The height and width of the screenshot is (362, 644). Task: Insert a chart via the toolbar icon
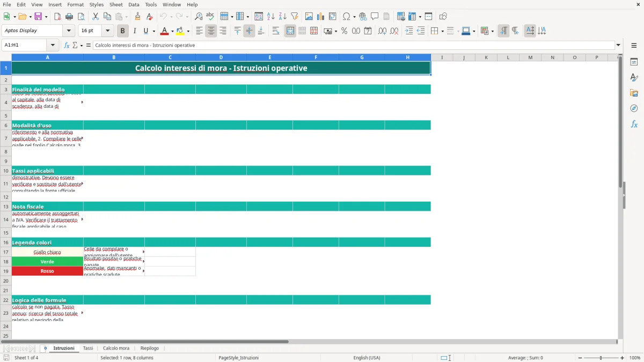click(x=321, y=17)
